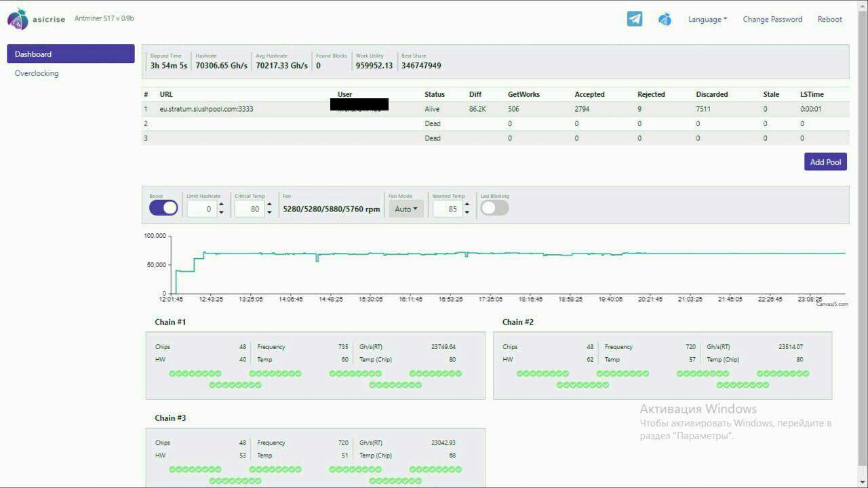Click Work Utility value 959952.13

[x=374, y=66]
